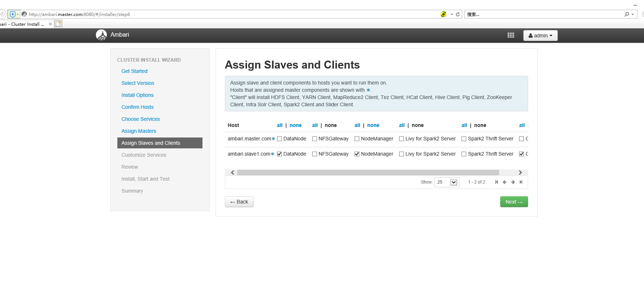Open the Show rows per page dropdown
The image size is (644, 304).
pyautogui.click(x=447, y=182)
